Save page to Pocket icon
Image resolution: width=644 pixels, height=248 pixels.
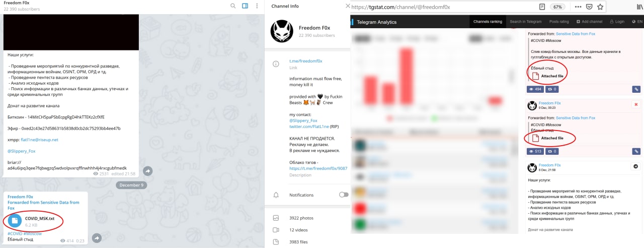589,7
